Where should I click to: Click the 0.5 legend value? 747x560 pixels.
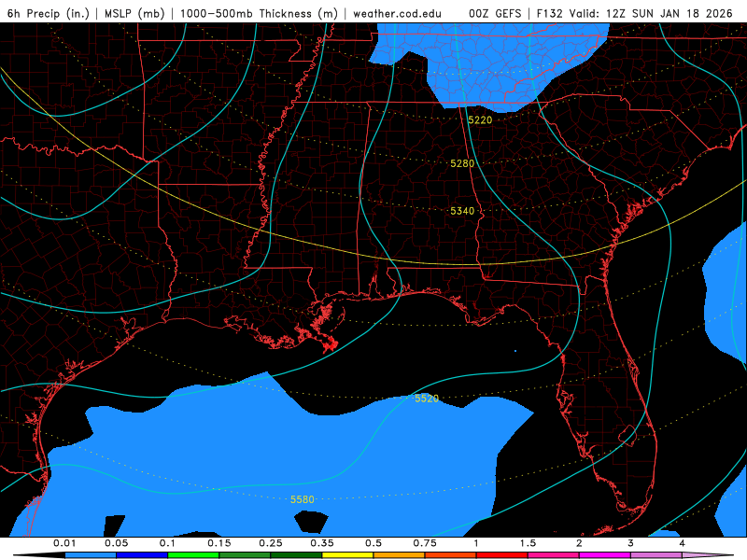[x=373, y=543]
